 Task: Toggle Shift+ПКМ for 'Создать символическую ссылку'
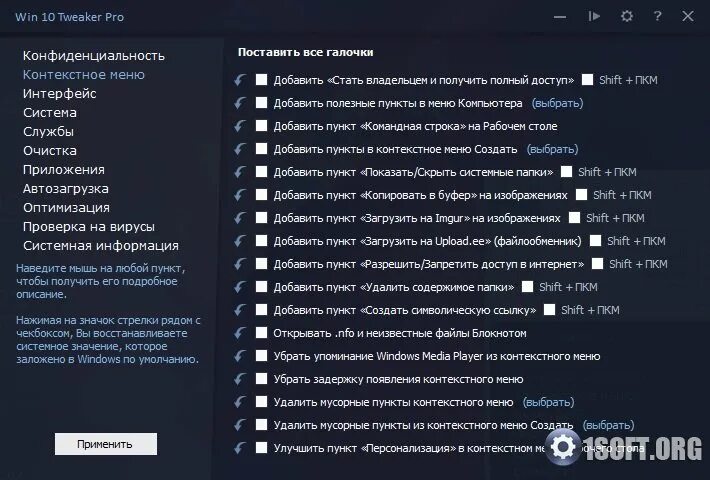pyautogui.click(x=549, y=310)
